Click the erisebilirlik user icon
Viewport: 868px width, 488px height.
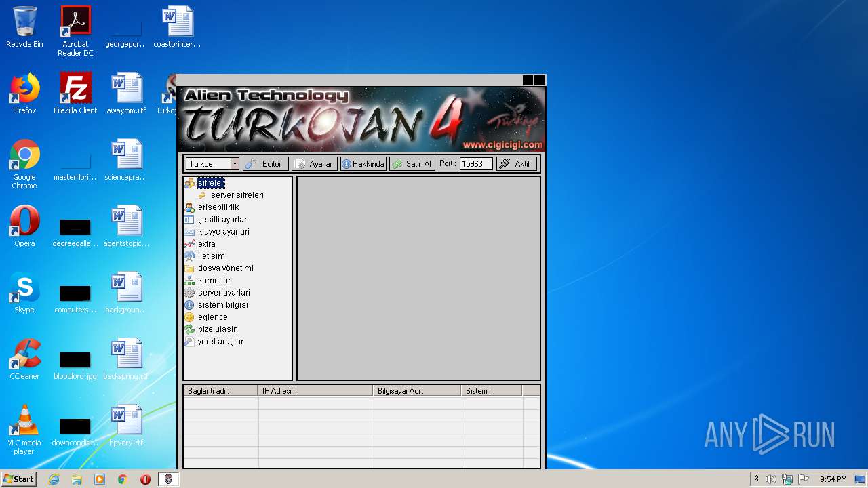pyautogui.click(x=189, y=207)
